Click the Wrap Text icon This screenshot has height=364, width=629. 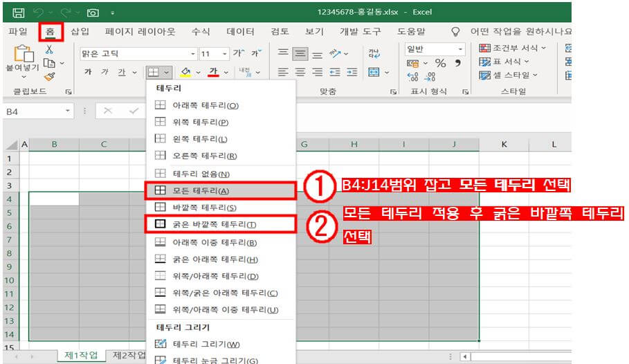tap(374, 53)
